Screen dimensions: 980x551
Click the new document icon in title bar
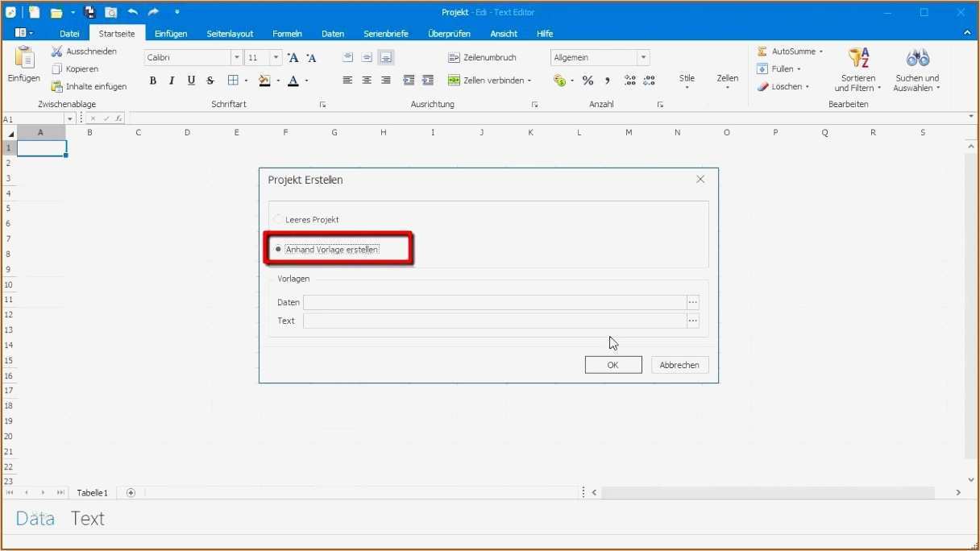(34, 12)
